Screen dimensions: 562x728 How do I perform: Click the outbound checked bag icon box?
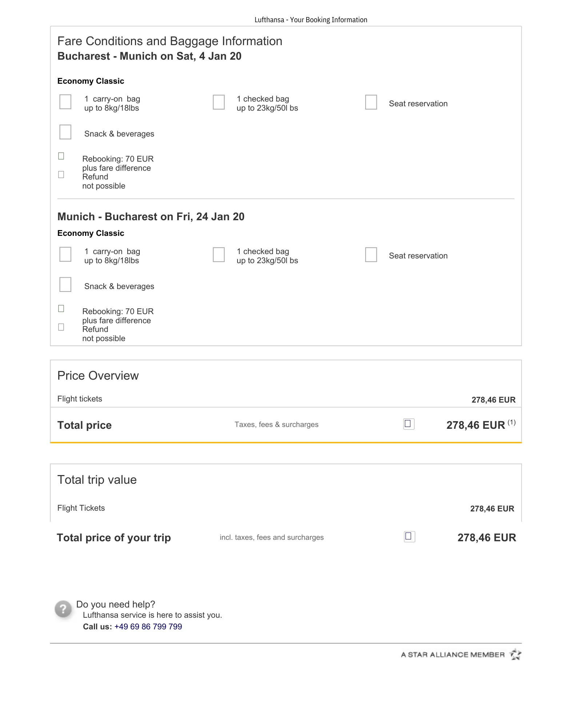(219, 102)
